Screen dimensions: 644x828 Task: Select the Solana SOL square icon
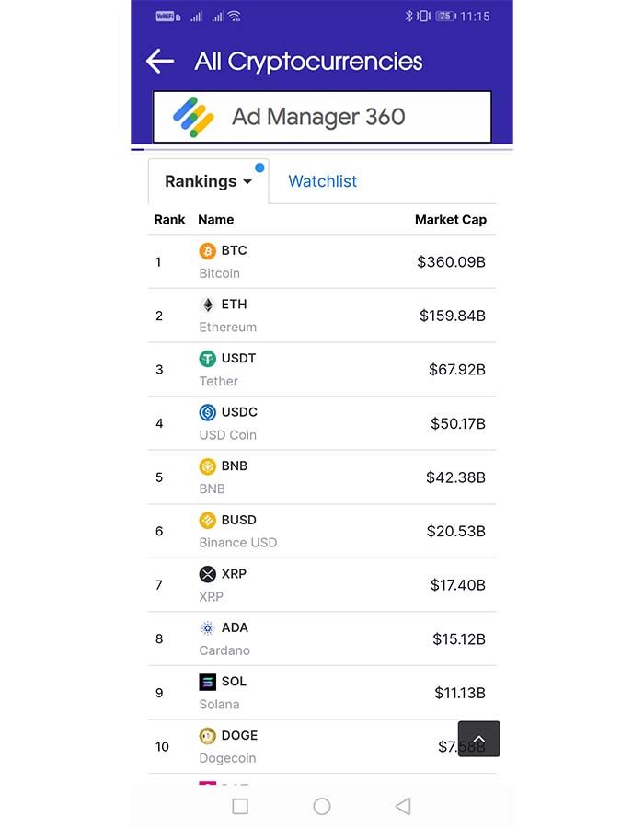point(207,682)
